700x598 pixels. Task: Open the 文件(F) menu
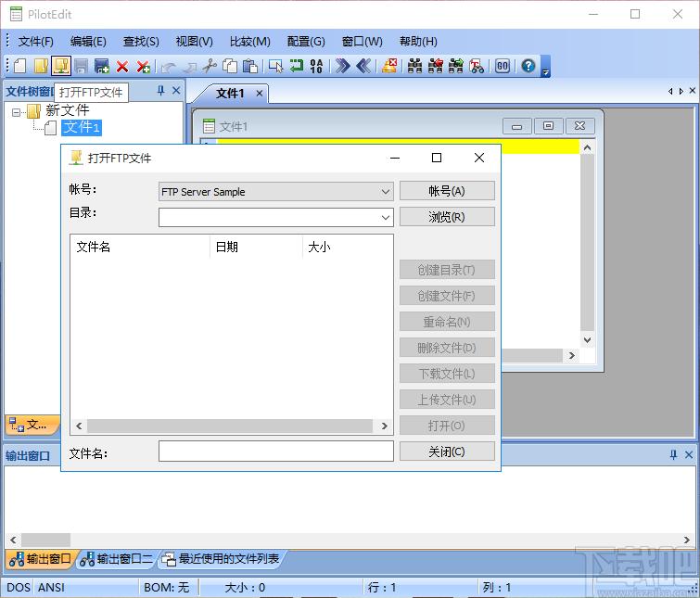[36, 42]
